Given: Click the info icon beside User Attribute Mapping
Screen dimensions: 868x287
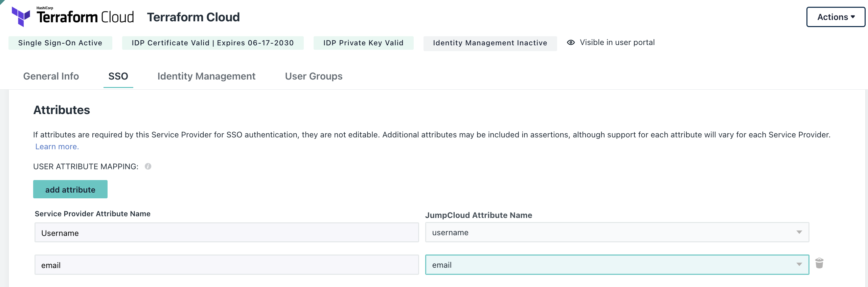Looking at the screenshot, I should click(x=148, y=166).
